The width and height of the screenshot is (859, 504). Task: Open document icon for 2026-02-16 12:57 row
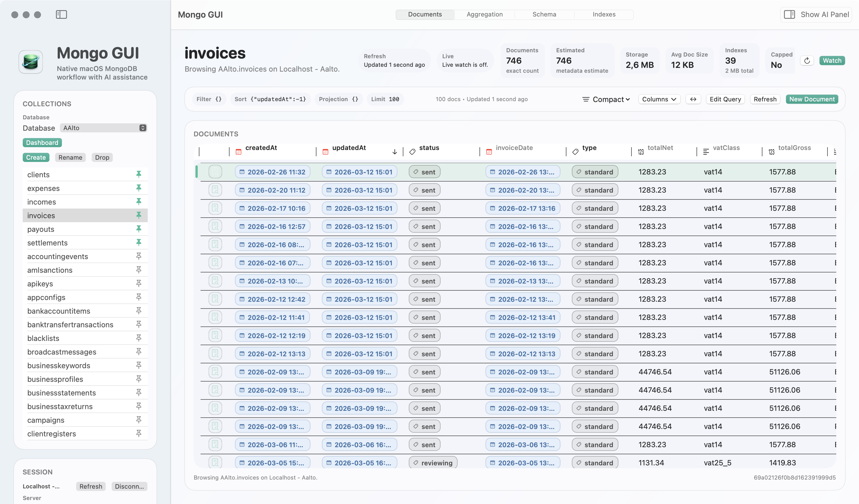[x=215, y=226]
